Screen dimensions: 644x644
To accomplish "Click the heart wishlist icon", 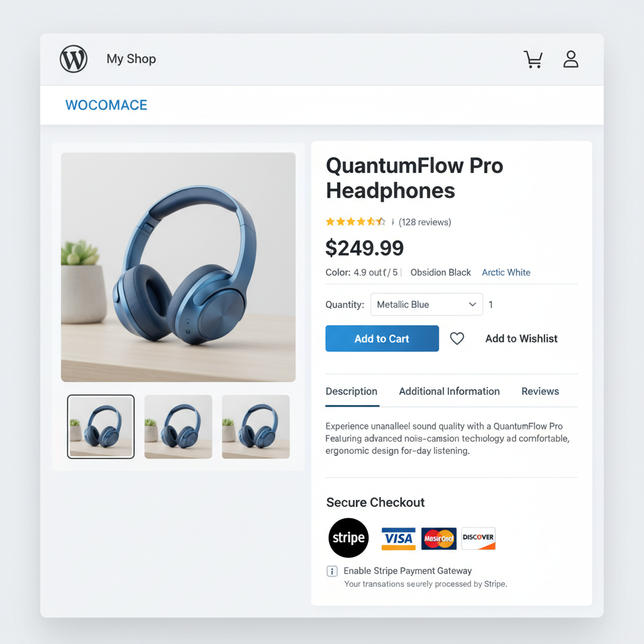I will coord(457,338).
